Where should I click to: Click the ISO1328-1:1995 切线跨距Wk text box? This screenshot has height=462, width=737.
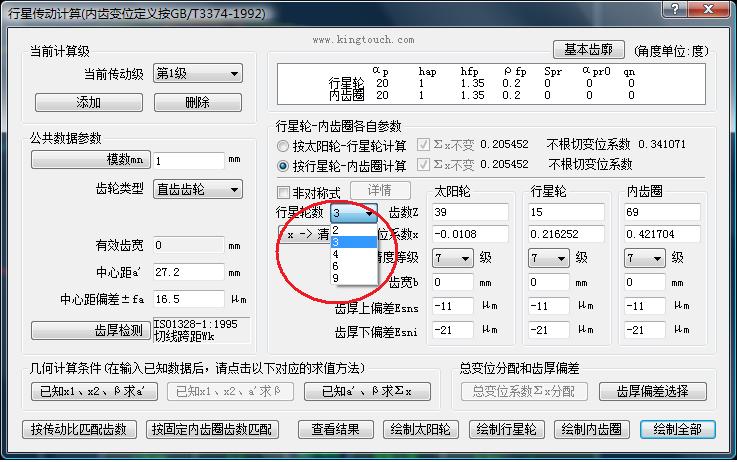(x=202, y=330)
